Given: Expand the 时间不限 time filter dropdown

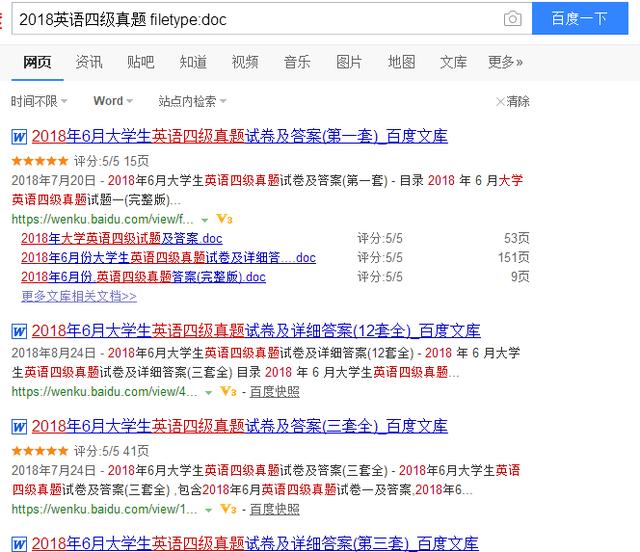Looking at the screenshot, I should click(39, 101).
